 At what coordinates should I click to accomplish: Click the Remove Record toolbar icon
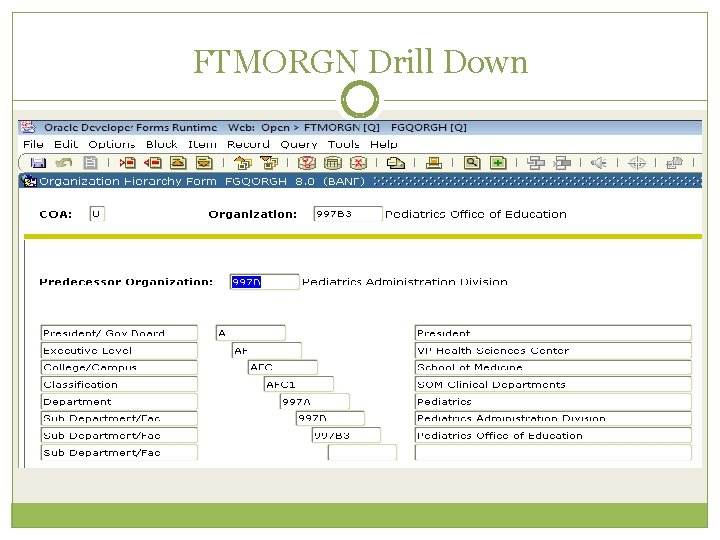pyautogui.click(x=153, y=163)
